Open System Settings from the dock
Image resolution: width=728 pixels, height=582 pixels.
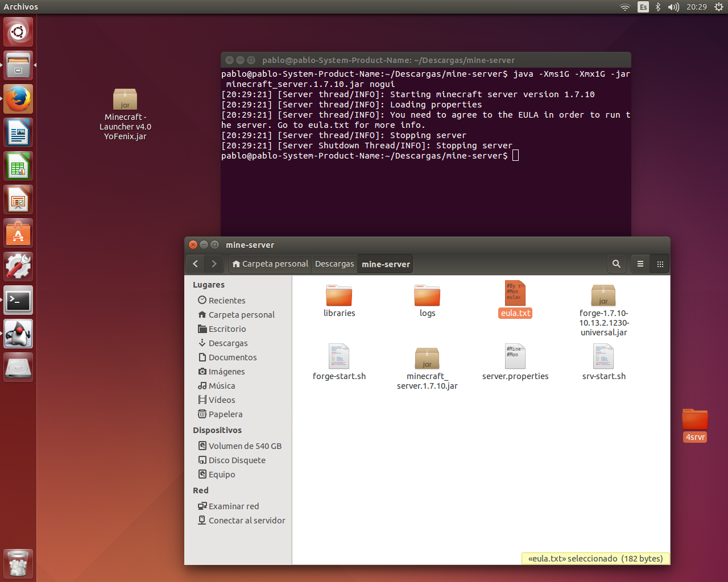[18, 267]
